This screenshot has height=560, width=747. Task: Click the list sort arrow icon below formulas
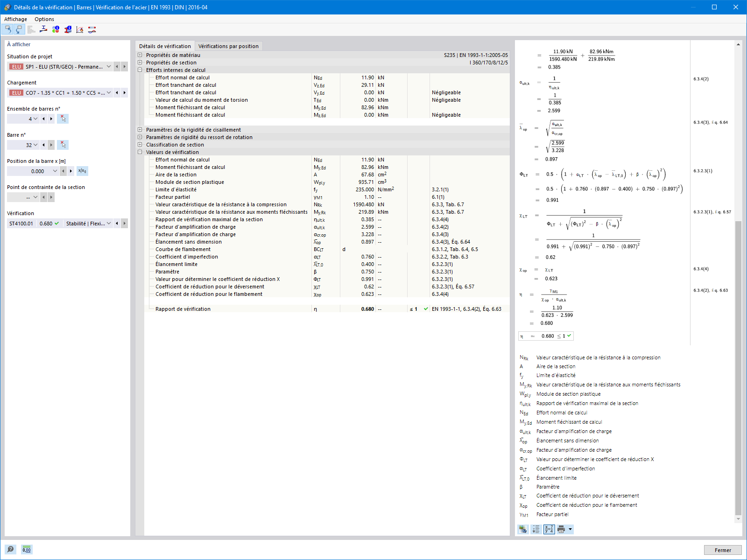pos(536,529)
